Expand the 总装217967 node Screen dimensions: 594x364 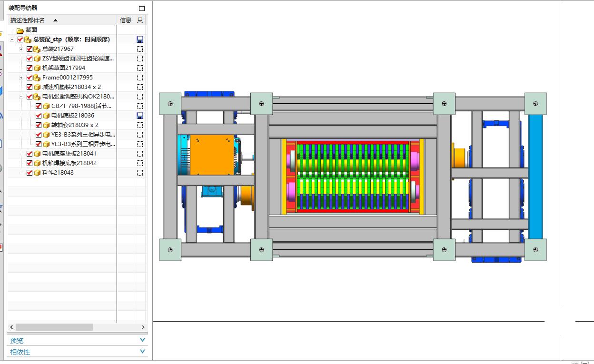(21, 49)
